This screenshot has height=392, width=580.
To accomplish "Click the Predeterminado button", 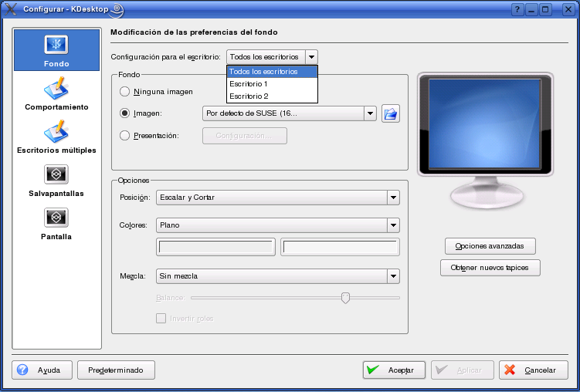I will (116, 370).
